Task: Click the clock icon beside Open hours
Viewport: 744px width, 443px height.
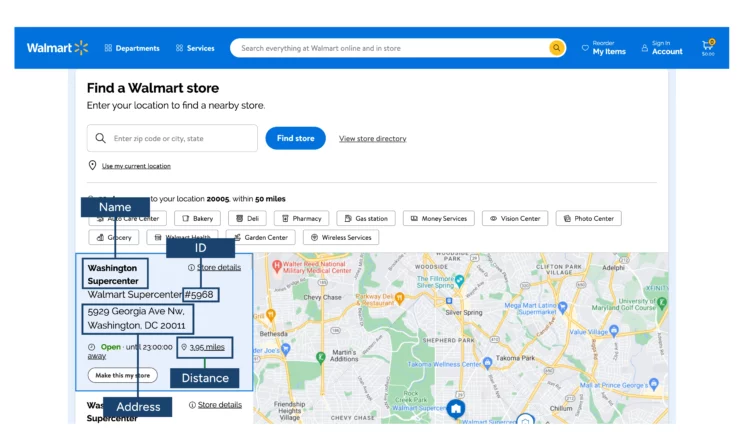Action: tap(92, 347)
